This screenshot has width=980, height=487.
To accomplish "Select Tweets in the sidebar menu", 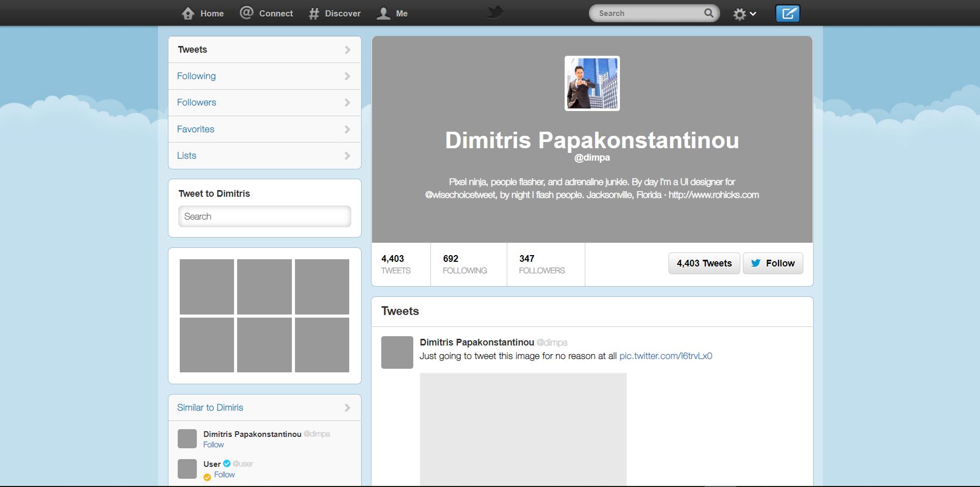I will point(192,50).
